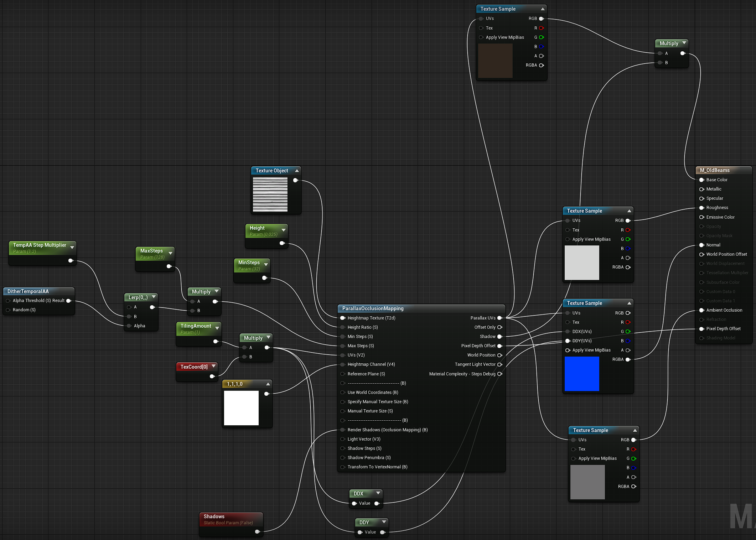The height and width of the screenshot is (540, 756).
Task: Click the DitherTemporalAA node title
Action: [x=28, y=291]
